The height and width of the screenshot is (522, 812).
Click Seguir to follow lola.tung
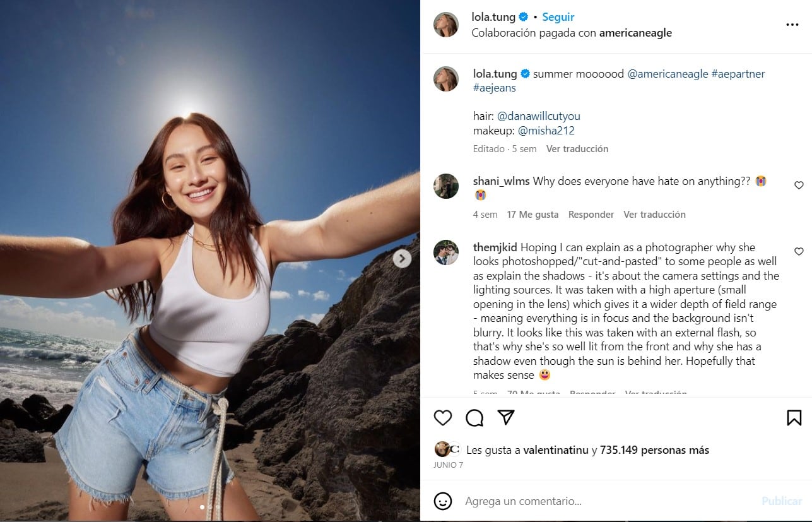point(558,17)
